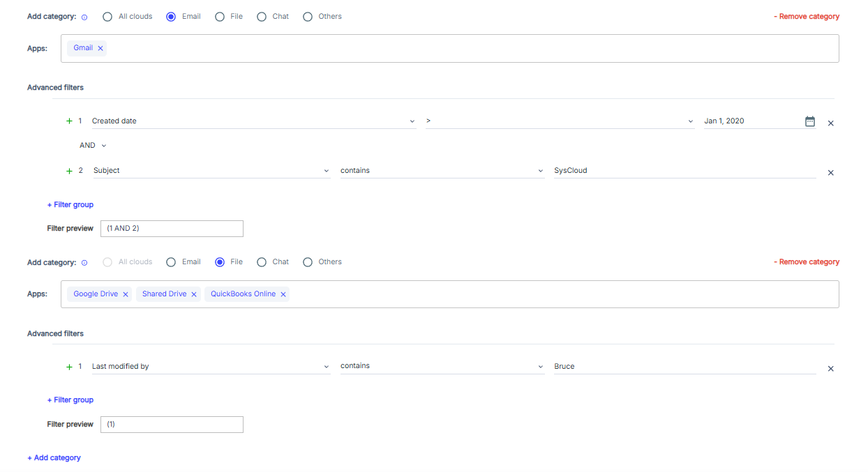The image size is (868, 472).
Task: Select Others radio in second category
Action: coord(308,262)
